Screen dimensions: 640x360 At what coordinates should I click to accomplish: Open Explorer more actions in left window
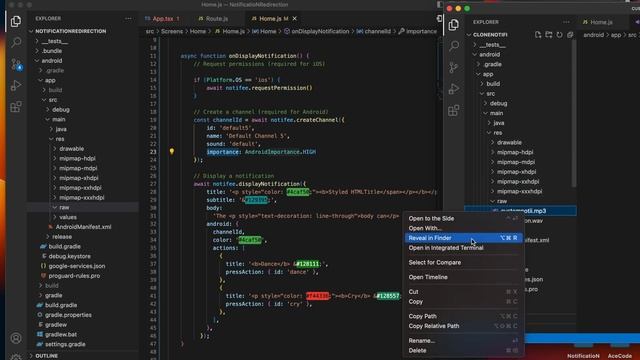pyautogui.click(x=128, y=18)
